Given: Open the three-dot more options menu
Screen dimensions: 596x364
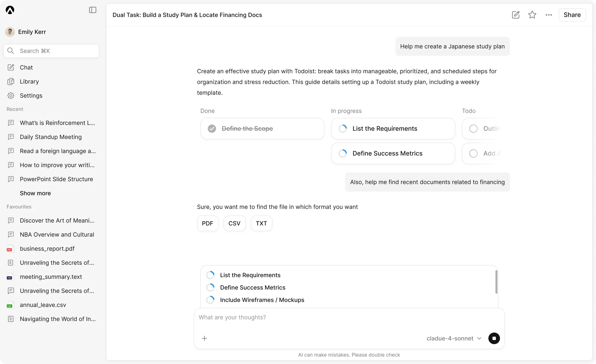Looking at the screenshot, I should coord(549,15).
